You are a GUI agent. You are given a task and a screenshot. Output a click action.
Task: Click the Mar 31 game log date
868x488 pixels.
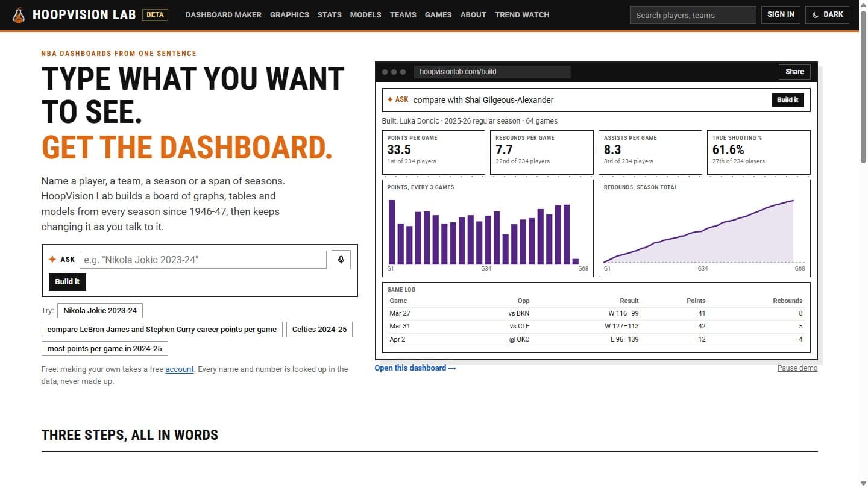tap(400, 326)
